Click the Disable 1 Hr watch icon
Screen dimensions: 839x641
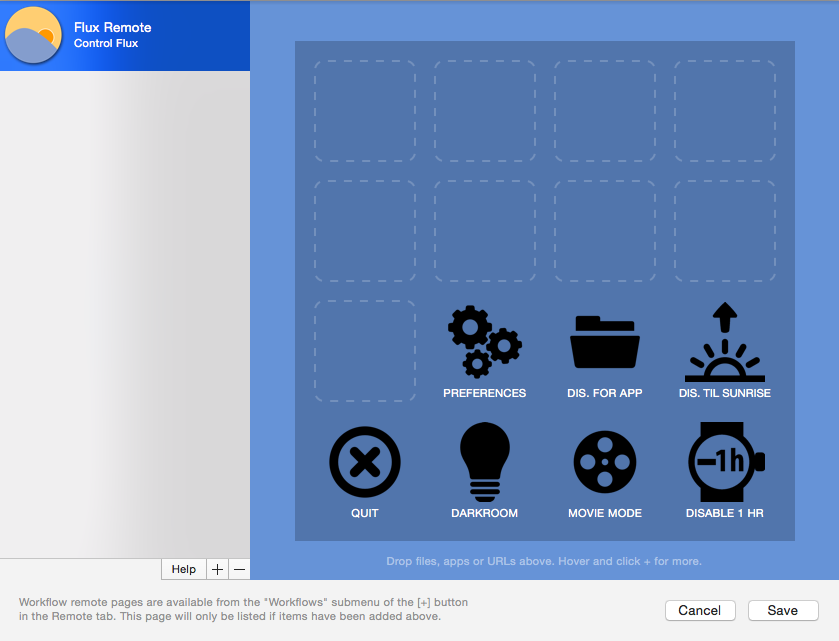click(725, 461)
